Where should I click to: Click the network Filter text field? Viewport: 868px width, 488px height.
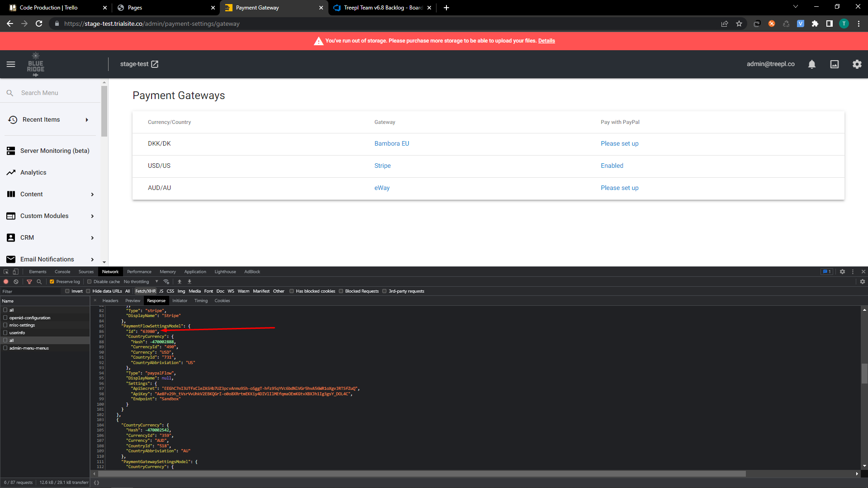point(31,291)
